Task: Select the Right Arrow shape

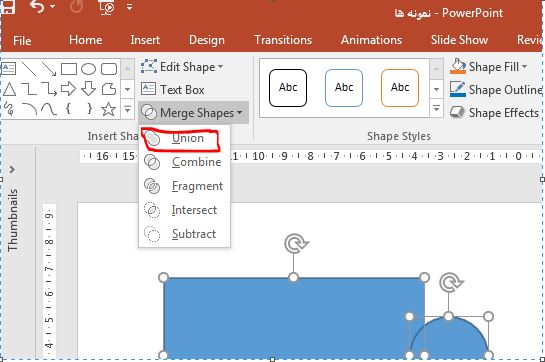Action: point(68,89)
